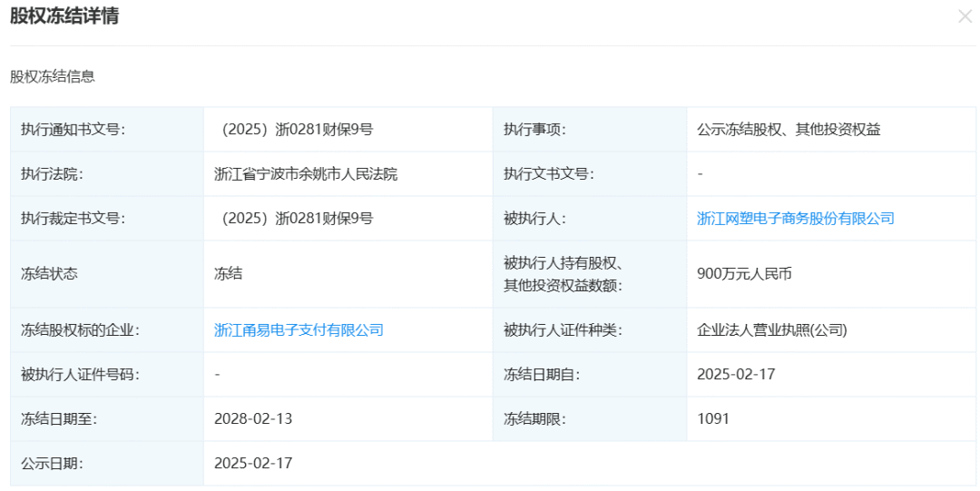Click the 执行事项 label
Viewport: 980px width, 491px height.
(x=535, y=130)
